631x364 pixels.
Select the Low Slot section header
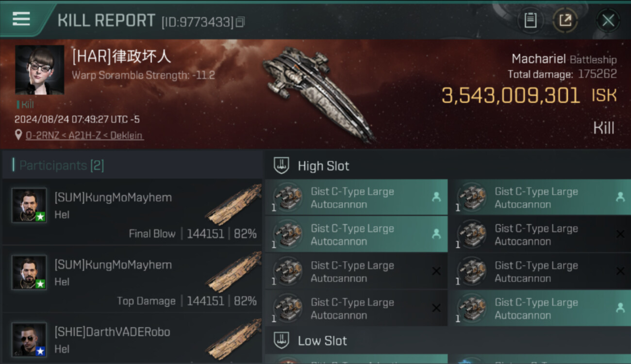point(322,341)
